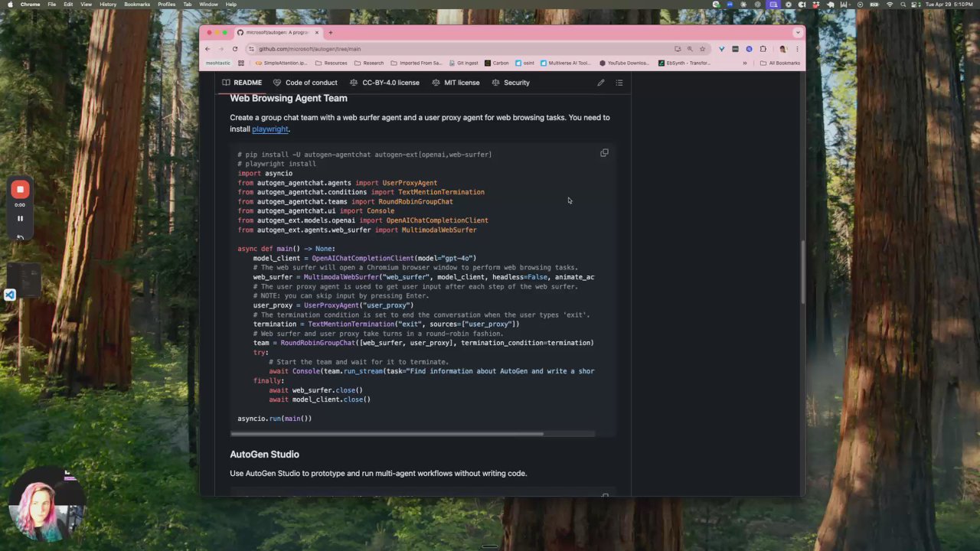Click the install app icon in address bar

678,49
